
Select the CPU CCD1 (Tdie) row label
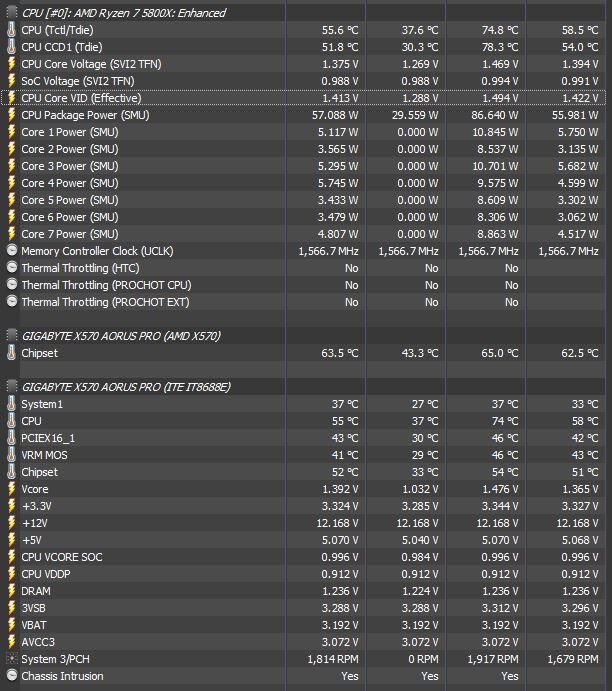(x=62, y=47)
